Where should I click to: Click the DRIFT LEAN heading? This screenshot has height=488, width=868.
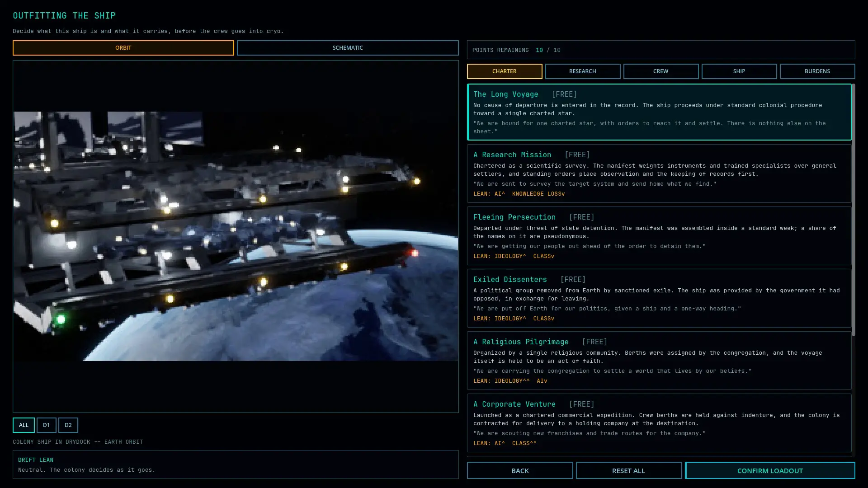[36, 460]
